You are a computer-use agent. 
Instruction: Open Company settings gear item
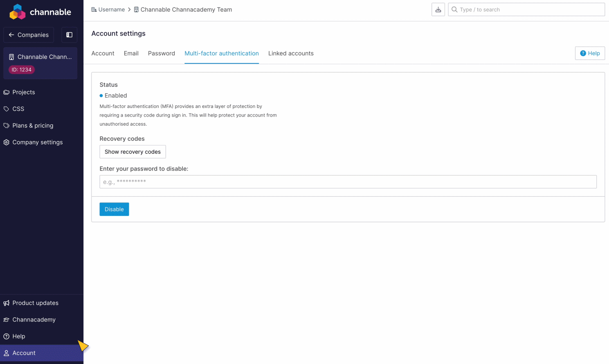point(37,142)
